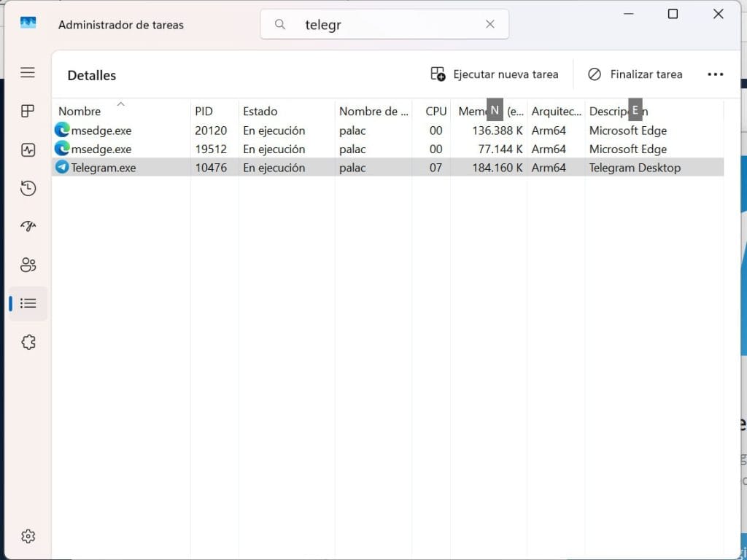Click Finalizar tarea to end process
The height and width of the screenshot is (560, 747).
[636, 74]
